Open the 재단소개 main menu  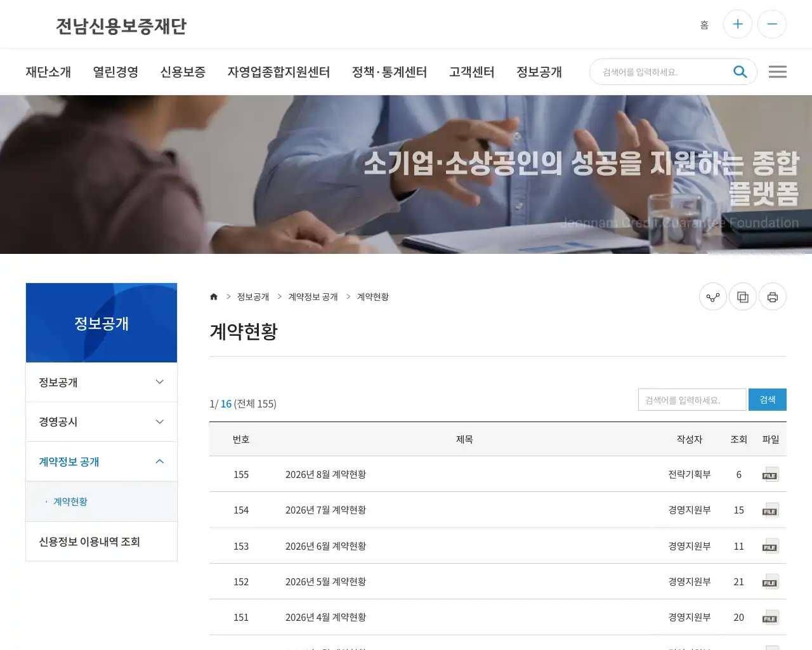point(48,72)
